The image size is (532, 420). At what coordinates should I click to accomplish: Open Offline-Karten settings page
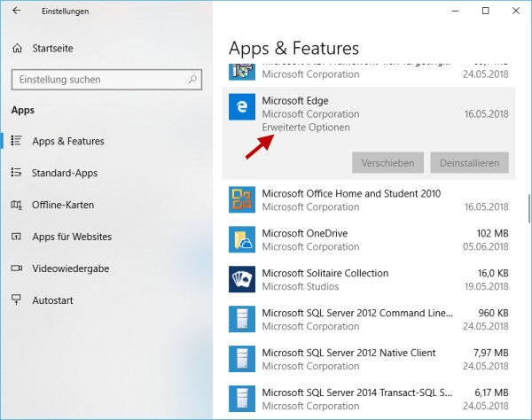coord(63,205)
